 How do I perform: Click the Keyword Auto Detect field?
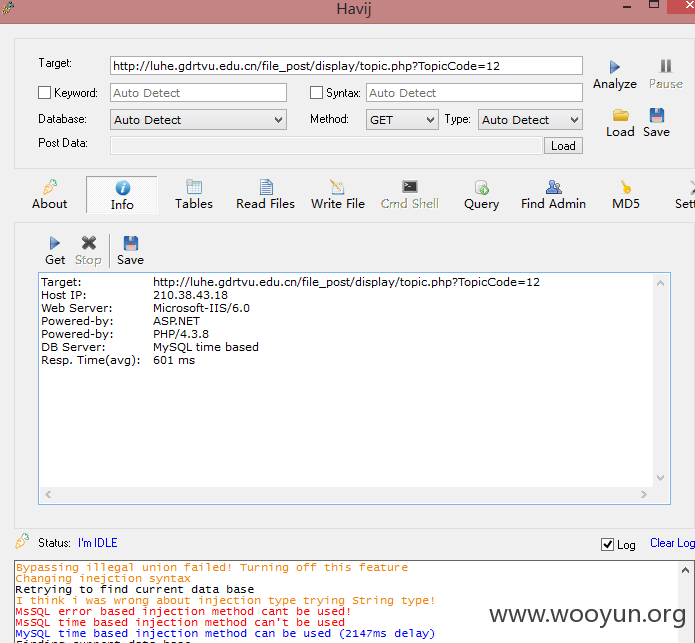(x=198, y=93)
